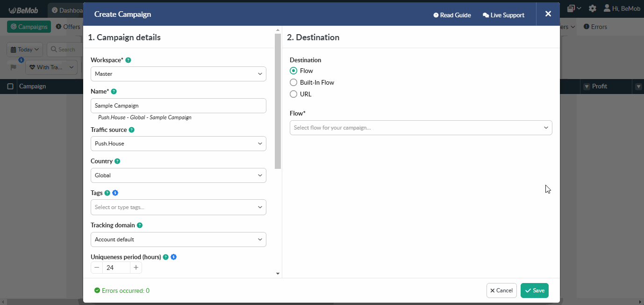Viewport: 644px width, 305px height.
Task: Increase the uniqueness period with plus
Action: tap(136, 267)
